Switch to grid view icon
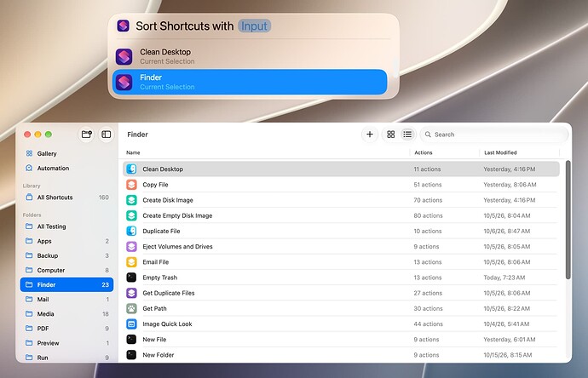 click(391, 135)
